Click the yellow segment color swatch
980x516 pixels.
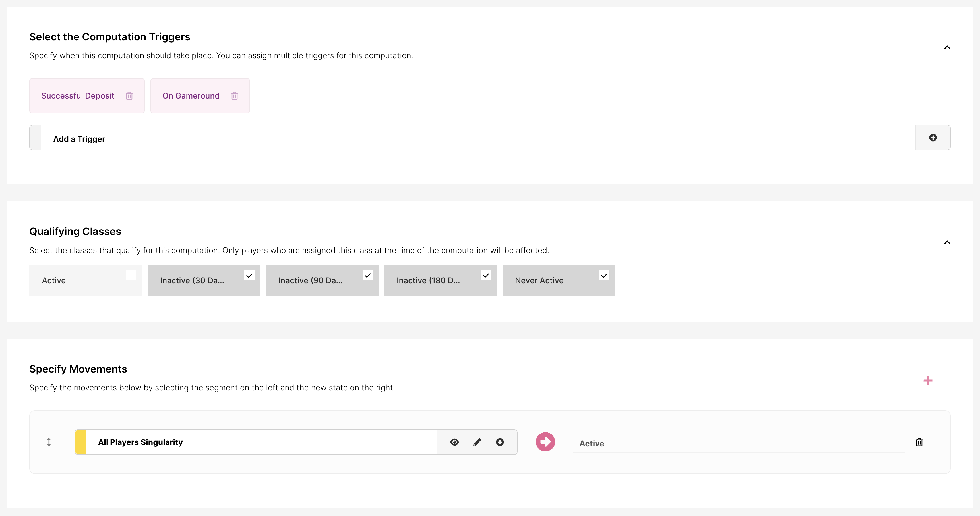coord(81,442)
